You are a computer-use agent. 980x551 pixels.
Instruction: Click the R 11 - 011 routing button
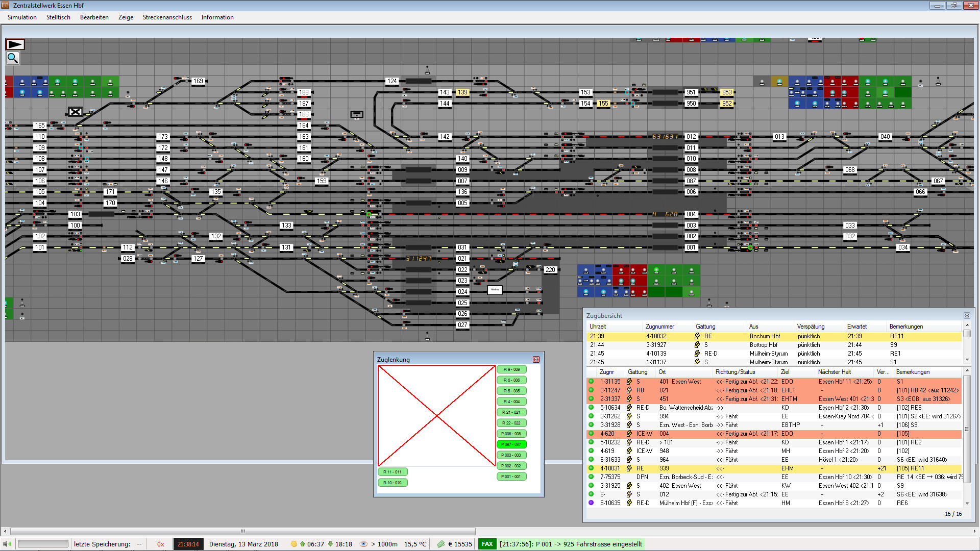click(x=393, y=472)
